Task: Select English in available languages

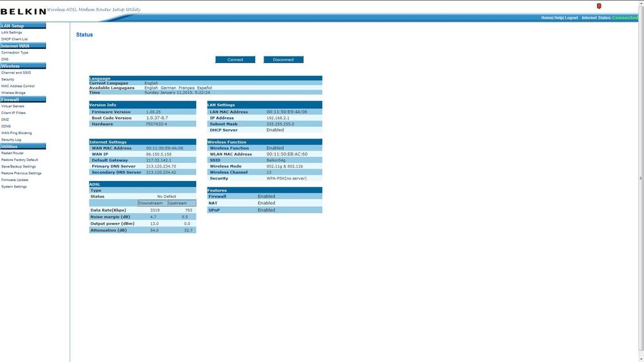Action: click(151, 88)
